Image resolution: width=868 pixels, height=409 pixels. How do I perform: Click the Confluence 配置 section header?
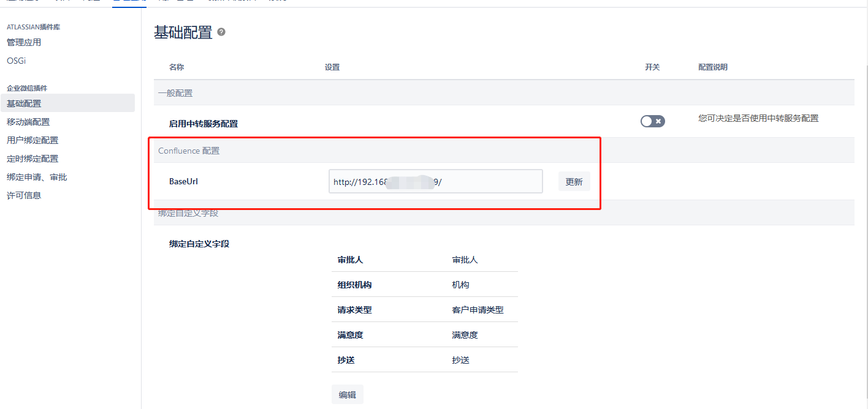(189, 151)
